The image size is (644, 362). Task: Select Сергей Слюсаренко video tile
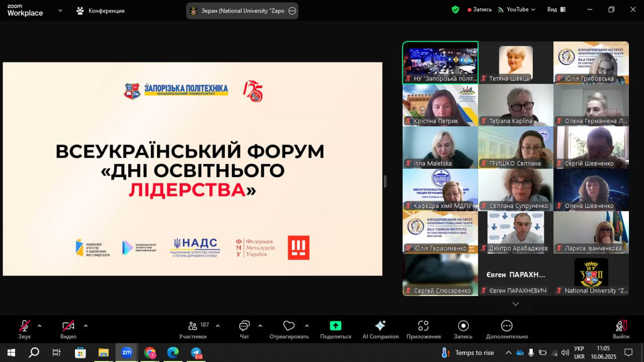[x=440, y=274]
